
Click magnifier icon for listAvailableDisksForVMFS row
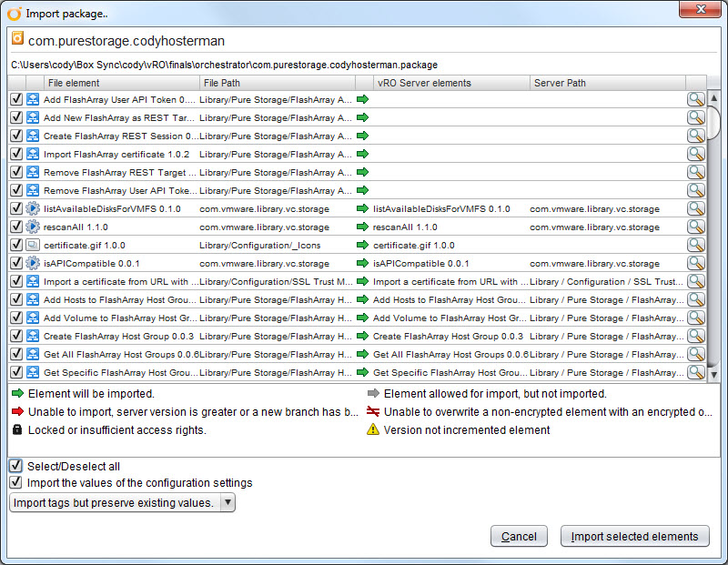coord(695,208)
